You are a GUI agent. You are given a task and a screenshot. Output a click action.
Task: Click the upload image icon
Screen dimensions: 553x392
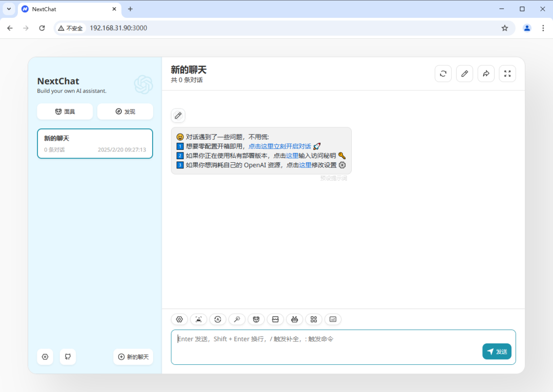(x=199, y=319)
